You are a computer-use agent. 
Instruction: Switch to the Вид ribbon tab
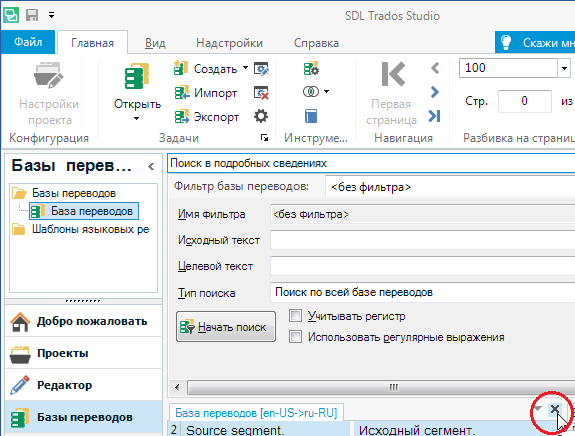pyautogui.click(x=155, y=43)
